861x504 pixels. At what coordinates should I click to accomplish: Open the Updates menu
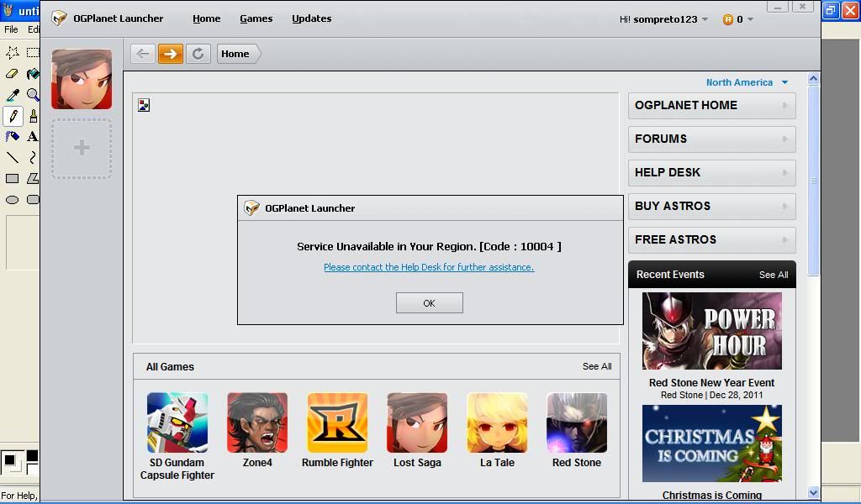(311, 18)
